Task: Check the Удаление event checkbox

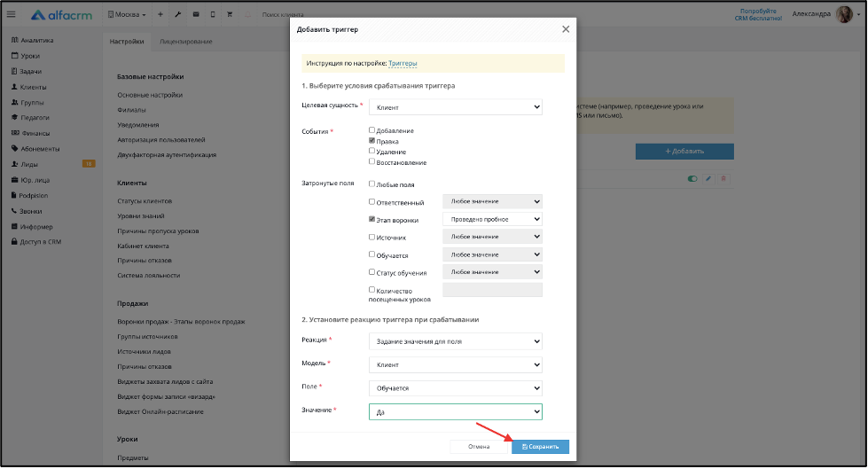Action: (x=371, y=151)
